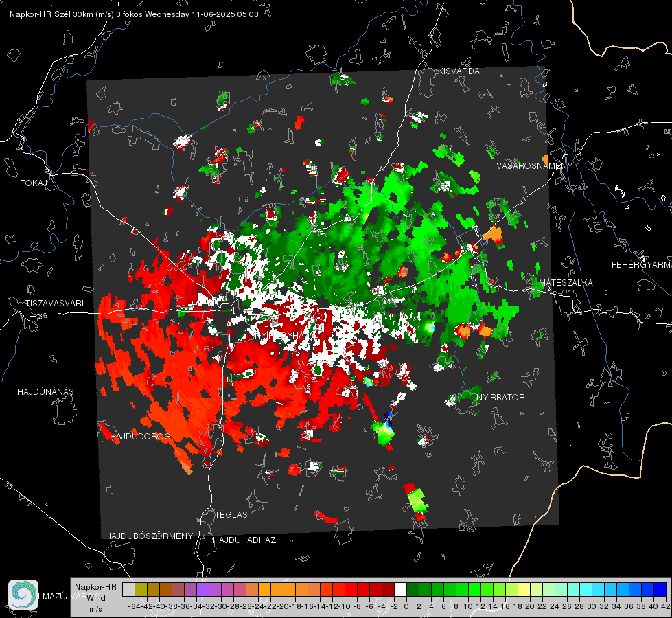672x618 pixels.
Task: Pick the red swatch between -10 and -8
Action: click(x=351, y=590)
